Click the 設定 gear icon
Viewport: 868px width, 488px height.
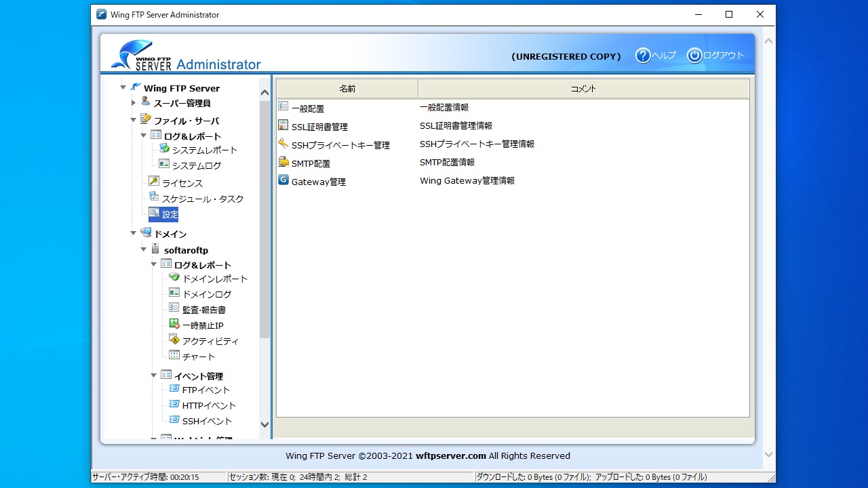tap(155, 213)
